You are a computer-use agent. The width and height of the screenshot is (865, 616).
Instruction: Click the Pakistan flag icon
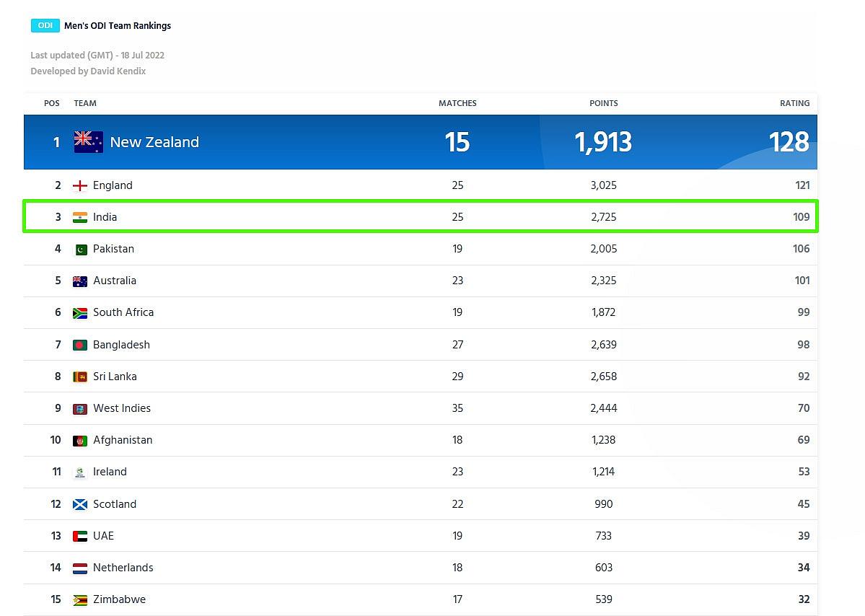pos(81,250)
